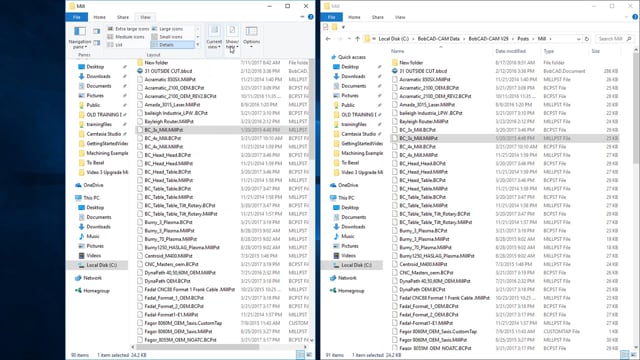Choose Large icons layout
The image size is (640, 360).
167,29
